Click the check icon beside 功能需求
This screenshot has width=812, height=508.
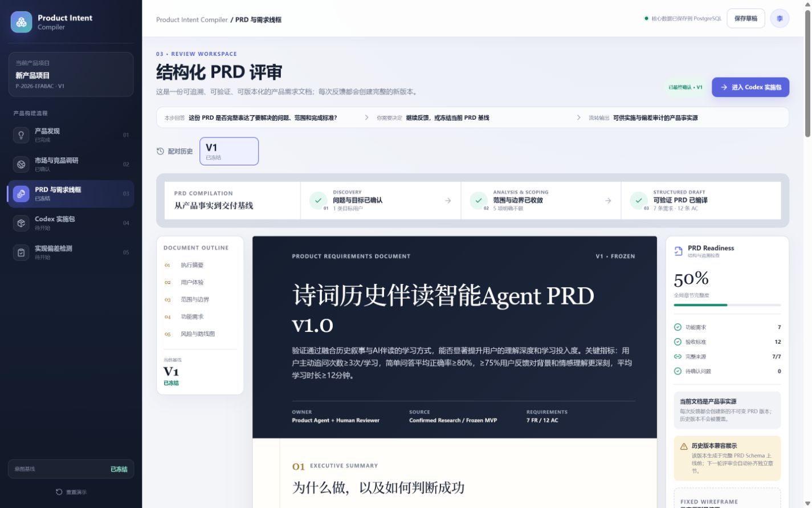(x=678, y=327)
